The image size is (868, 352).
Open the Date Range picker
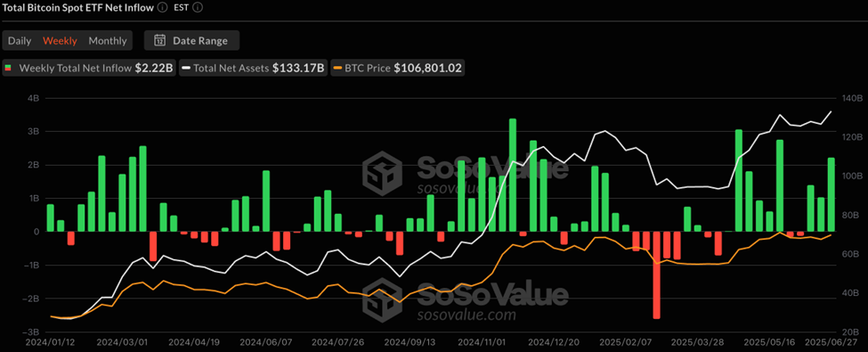point(191,40)
